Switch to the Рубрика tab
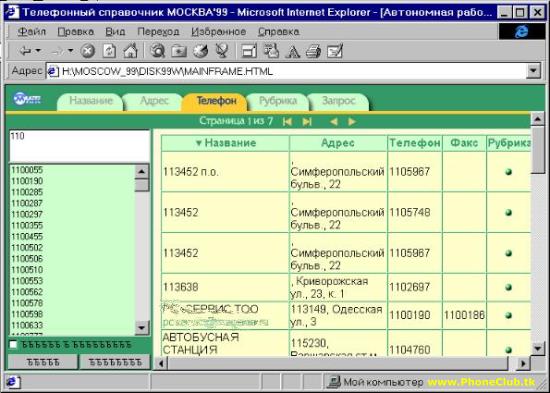Screen dimensions: 550x393 [278, 101]
